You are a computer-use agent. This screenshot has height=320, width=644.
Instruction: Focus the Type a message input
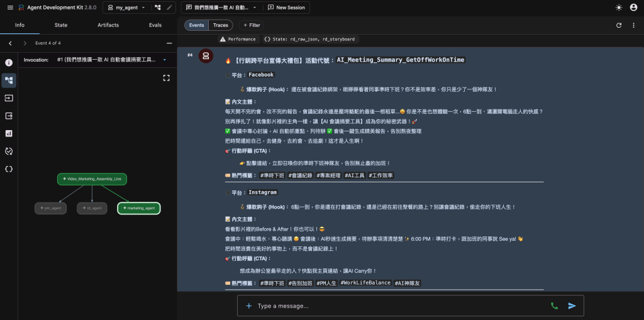[x=401, y=306]
